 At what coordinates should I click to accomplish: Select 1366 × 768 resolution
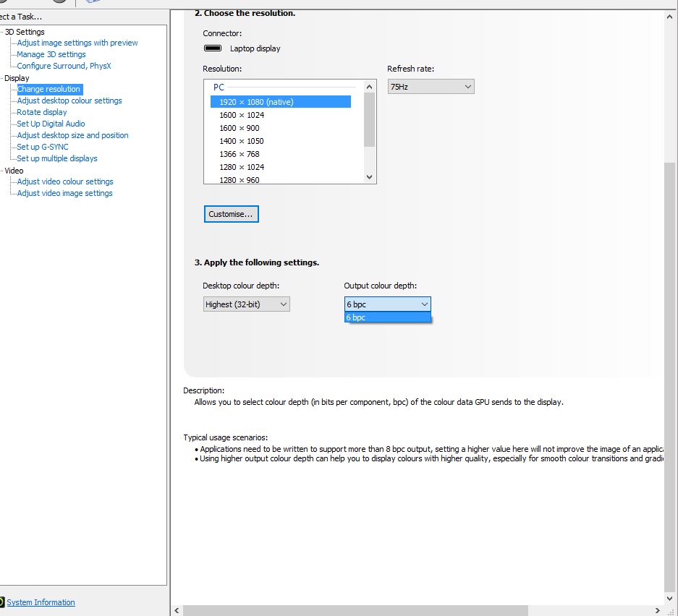click(239, 154)
